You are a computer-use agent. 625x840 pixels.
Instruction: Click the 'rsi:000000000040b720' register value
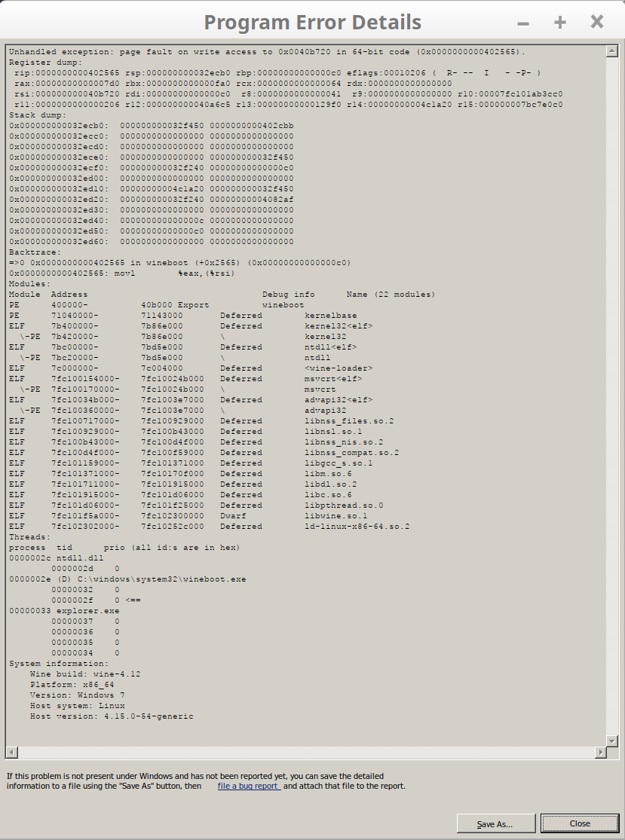pos(67,93)
